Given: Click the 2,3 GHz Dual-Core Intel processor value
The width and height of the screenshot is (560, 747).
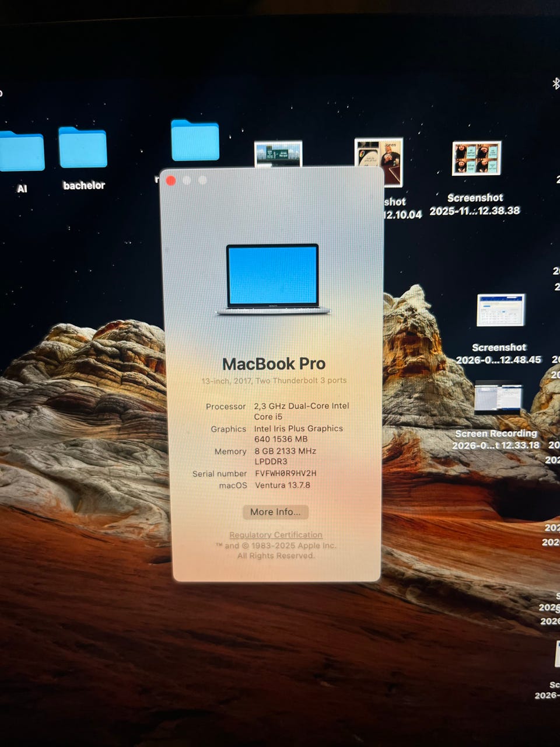Looking at the screenshot, I should [x=302, y=411].
